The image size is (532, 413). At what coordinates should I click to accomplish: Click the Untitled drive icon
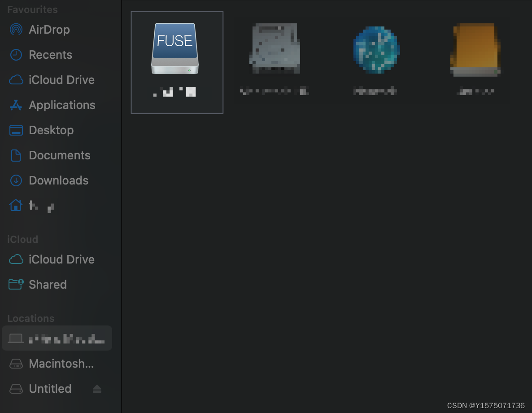[16, 389]
